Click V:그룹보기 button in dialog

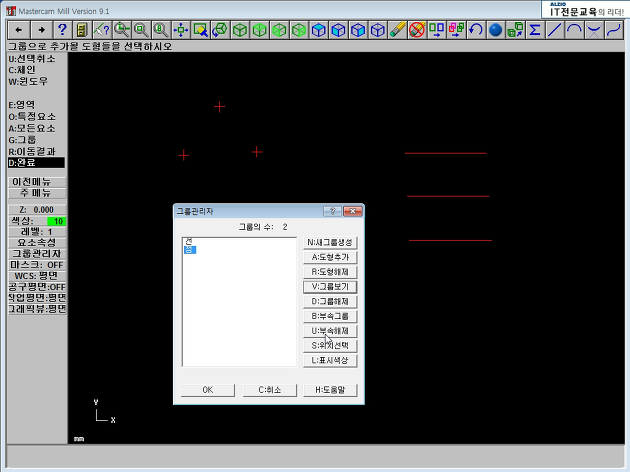coord(330,287)
